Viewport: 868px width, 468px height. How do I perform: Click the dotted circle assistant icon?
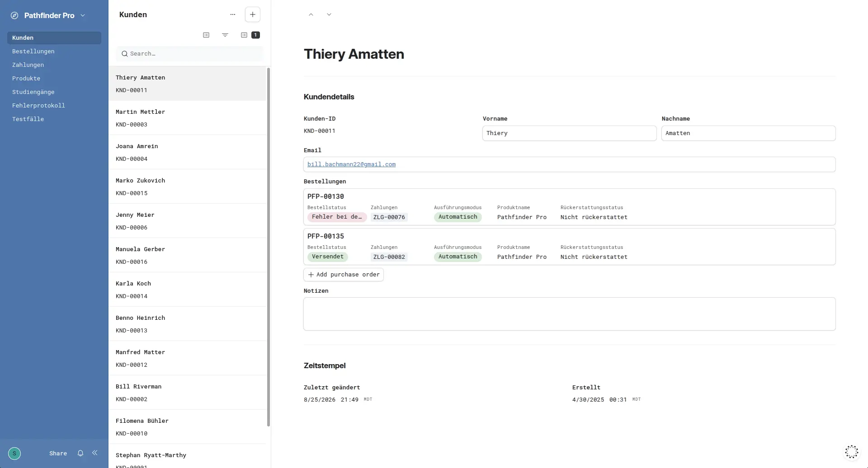[x=851, y=452]
